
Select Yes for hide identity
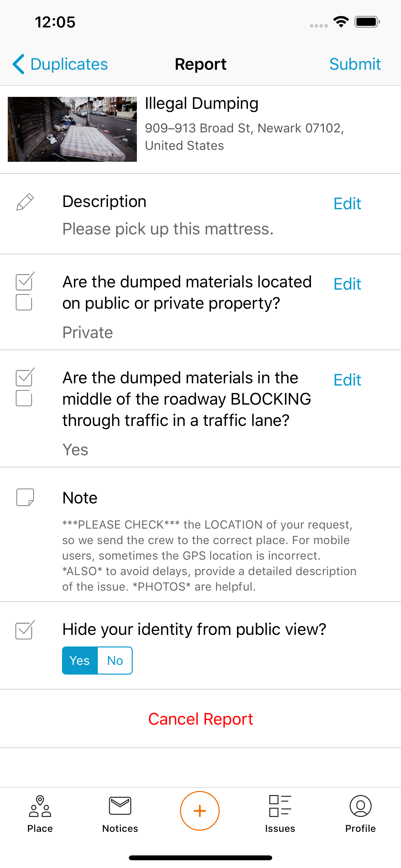80,660
